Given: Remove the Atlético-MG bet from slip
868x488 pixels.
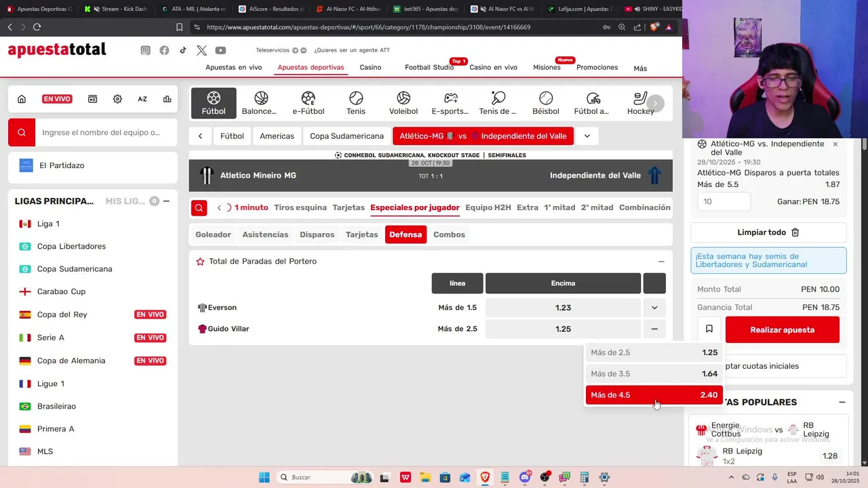Looking at the screenshot, I should click(x=835, y=144).
